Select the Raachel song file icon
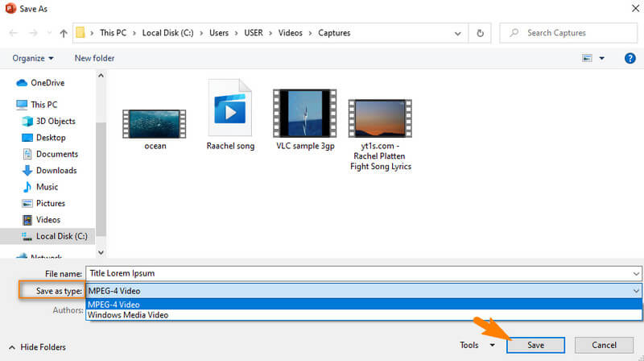Screen dimensions: 644x361 click(x=230, y=108)
